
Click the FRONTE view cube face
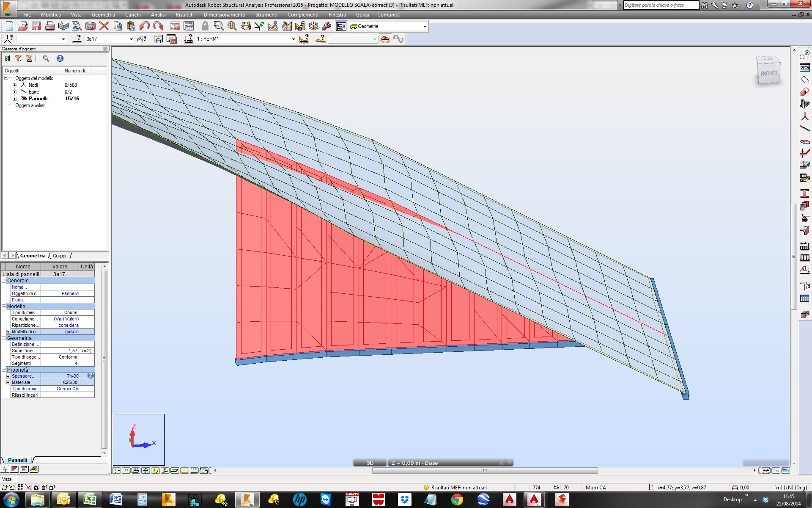769,73
